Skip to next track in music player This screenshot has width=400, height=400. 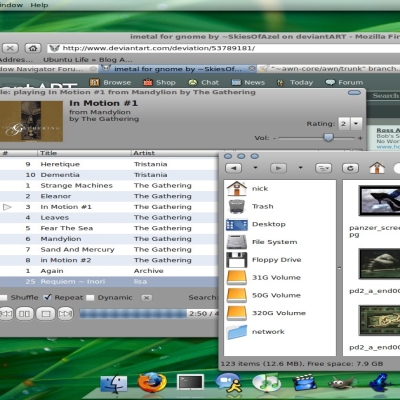66,314
